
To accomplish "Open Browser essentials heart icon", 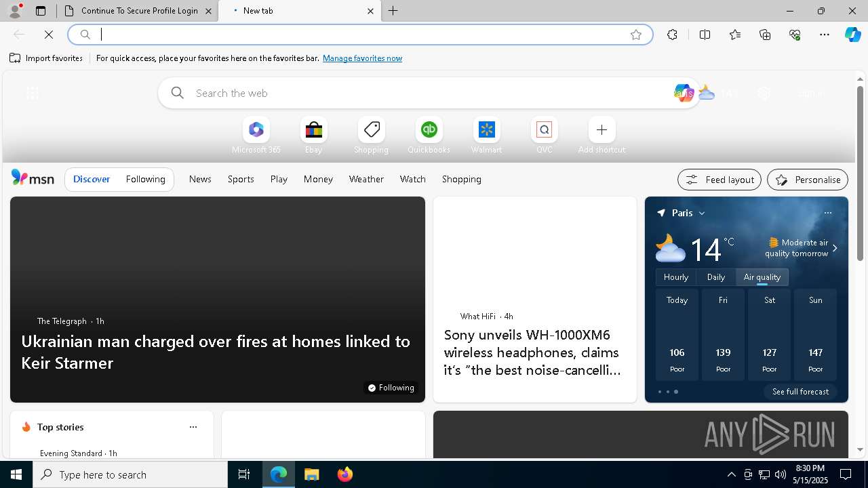I will click(795, 35).
